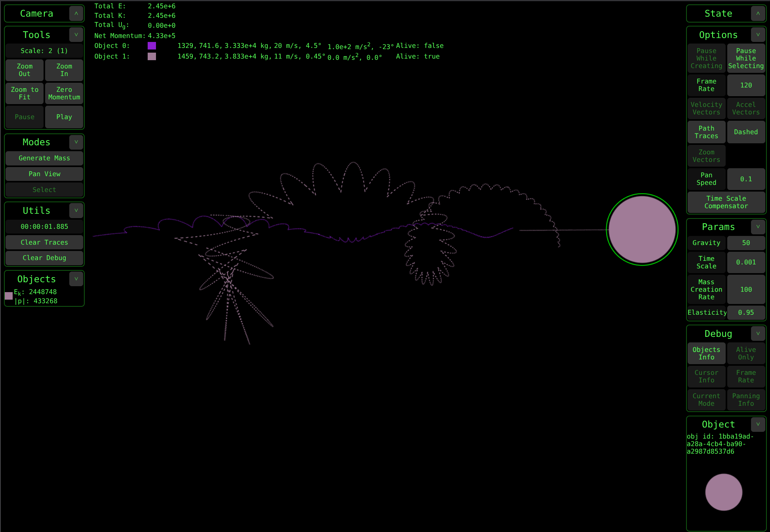Click the mauve Object 1 color swatch
Image resolution: width=770 pixels, height=532 pixels.
point(152,56)
